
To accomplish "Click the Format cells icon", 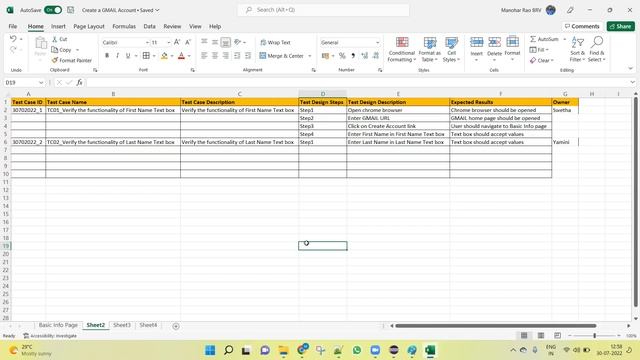I will click(512, 42).
